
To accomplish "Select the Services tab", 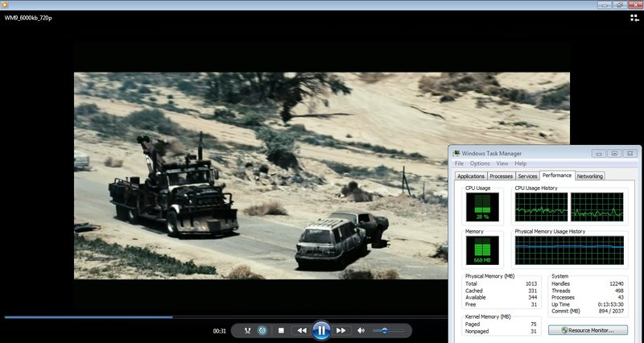I will tap(527, 176).
